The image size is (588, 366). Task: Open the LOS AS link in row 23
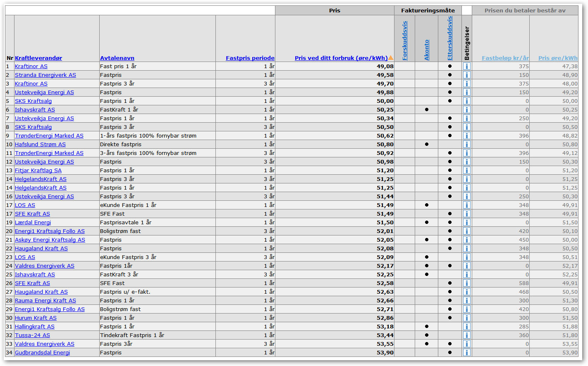click(x=25, y=257)
